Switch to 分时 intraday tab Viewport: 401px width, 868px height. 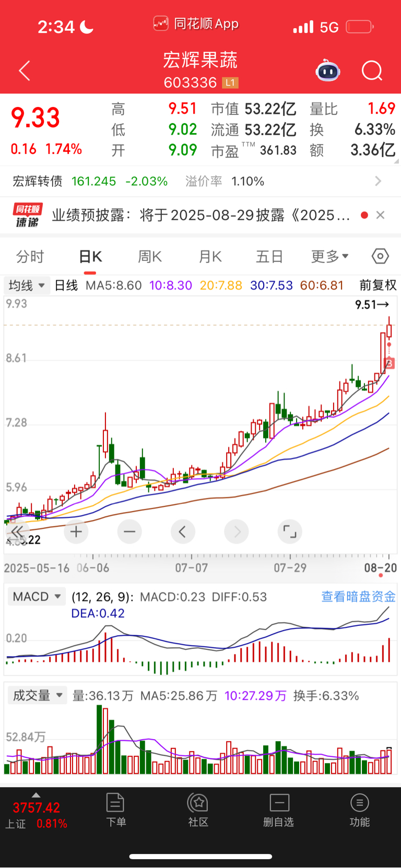[30, 256]
